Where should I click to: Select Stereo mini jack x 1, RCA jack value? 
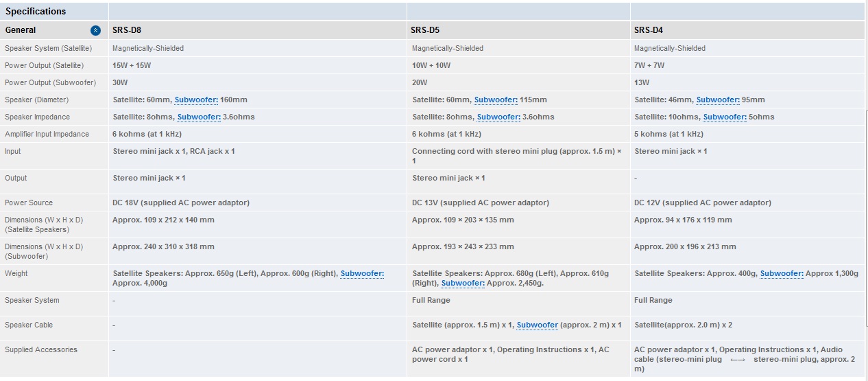[173, 151]
